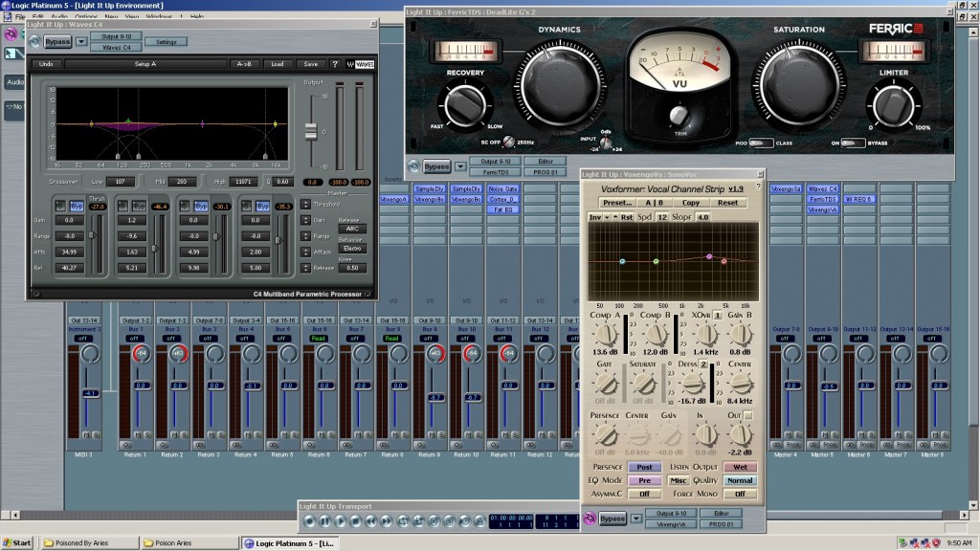Click the Waves logo in the C4 toolbar
This screenshot has height=551, width=980.
360,64
